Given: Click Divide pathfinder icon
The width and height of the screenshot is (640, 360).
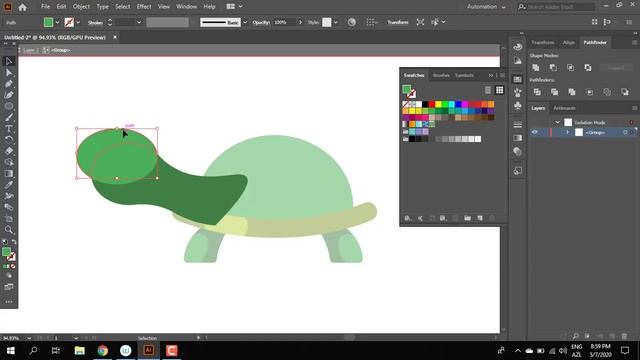Looking at the screenshot, I should click(537, 92).
